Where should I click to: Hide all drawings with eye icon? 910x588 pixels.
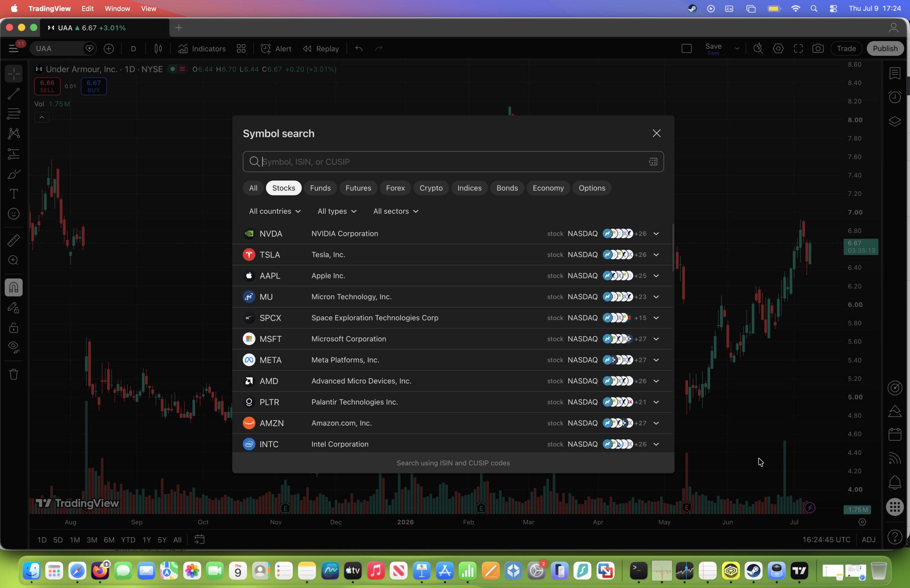[x=14, y=347]
